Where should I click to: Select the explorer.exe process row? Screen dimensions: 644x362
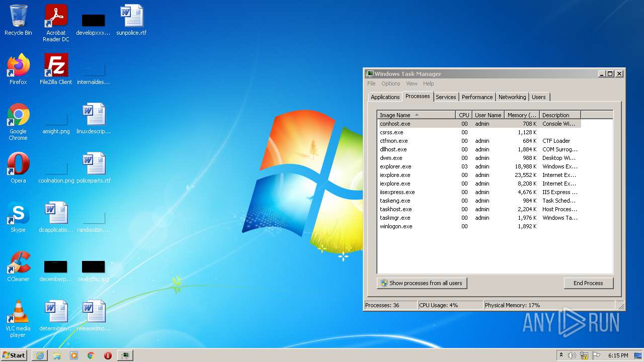[x=479, y=166]
